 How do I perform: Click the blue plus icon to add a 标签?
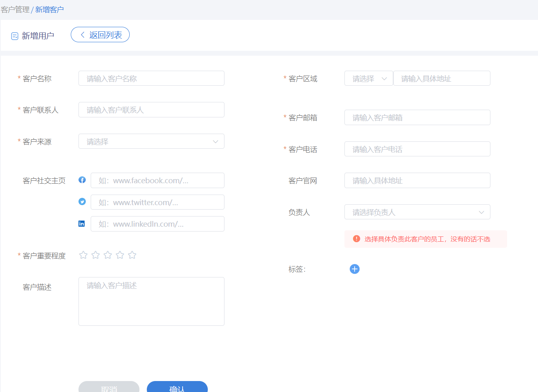point(355,269)
